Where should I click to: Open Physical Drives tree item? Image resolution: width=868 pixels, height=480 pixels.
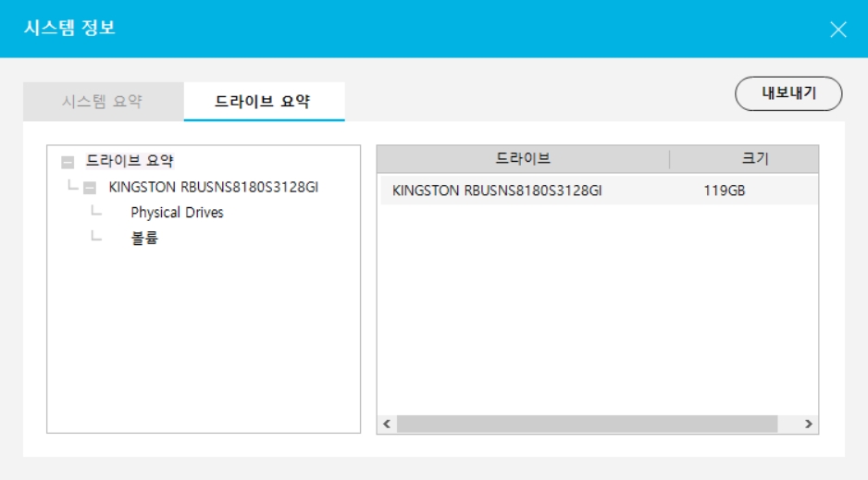pyautogui.click(x=177, y=213)
